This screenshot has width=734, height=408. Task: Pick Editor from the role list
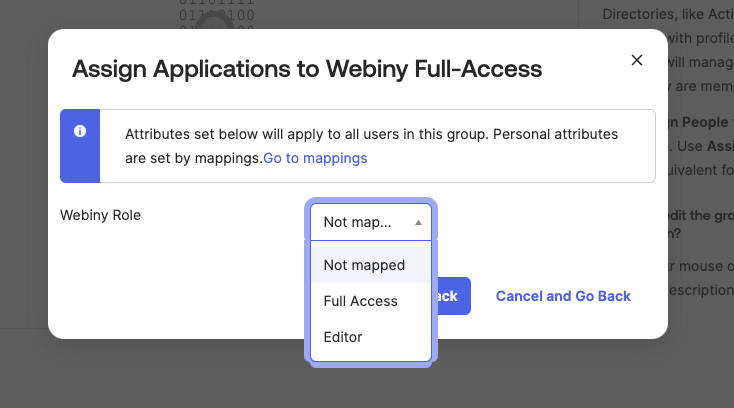pos(343,337)
